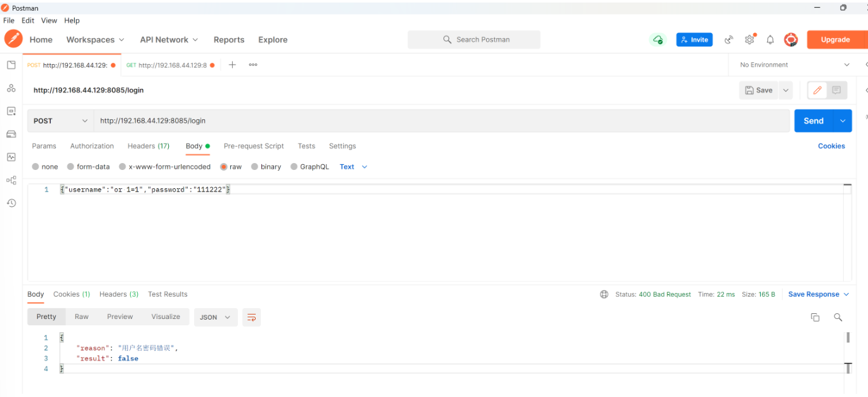Open the POST method dropdown
The width and height of the screenshot is (868, 397).
[x=61, y=120]
